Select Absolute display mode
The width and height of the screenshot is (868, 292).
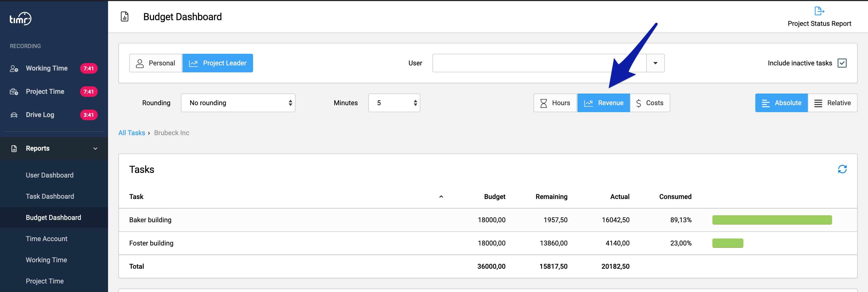pos(781,103)
